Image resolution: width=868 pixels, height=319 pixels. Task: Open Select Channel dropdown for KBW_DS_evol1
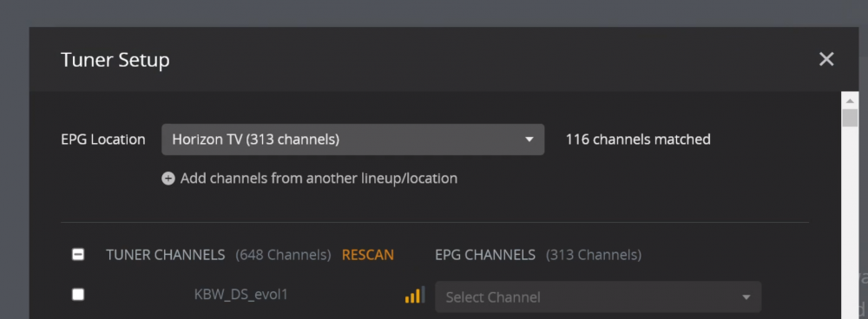[x=598, y=296]
